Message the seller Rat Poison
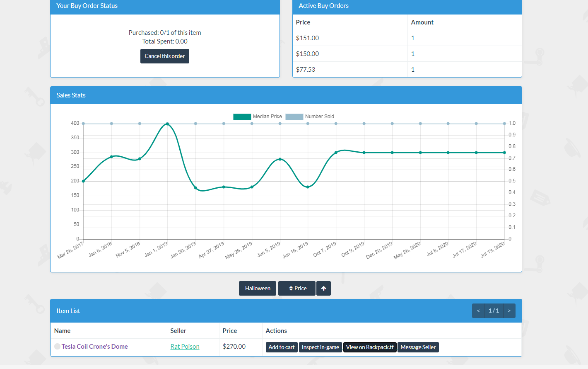Viewport: 588px width, 369px height. point(418,347)
